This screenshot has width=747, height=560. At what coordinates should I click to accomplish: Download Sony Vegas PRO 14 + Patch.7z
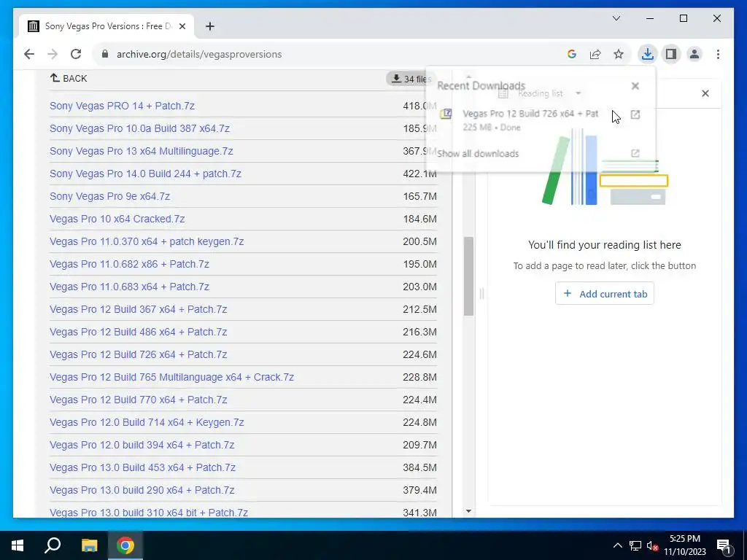(122, 106)
